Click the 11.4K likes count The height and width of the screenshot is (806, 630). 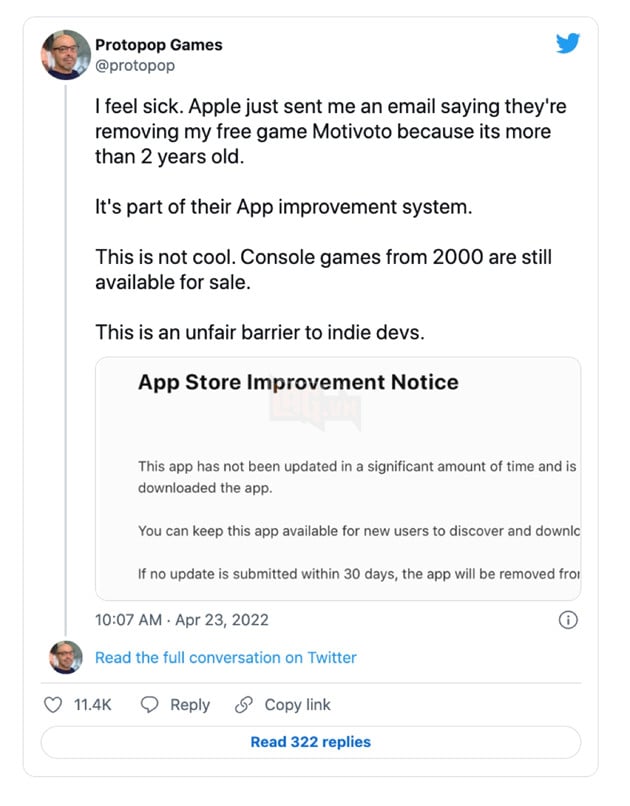[93, 705]
